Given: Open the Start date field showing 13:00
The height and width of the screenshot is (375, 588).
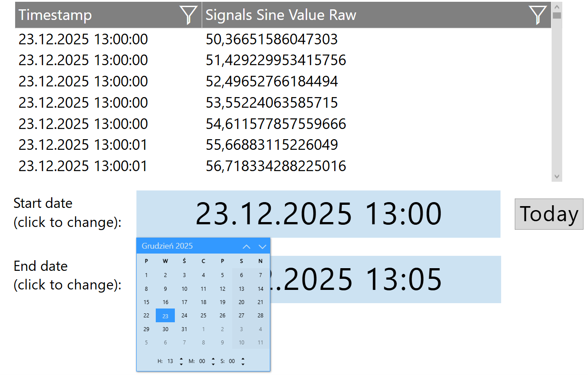Looking at the screenshot, I should (x=318, y=214).
